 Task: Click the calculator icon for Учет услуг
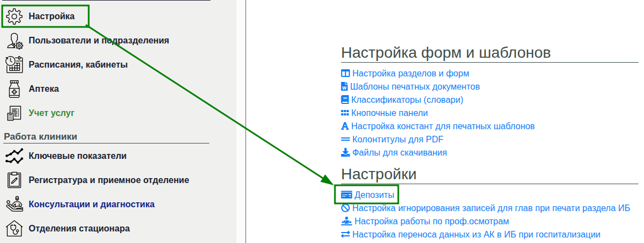(14, 113)
